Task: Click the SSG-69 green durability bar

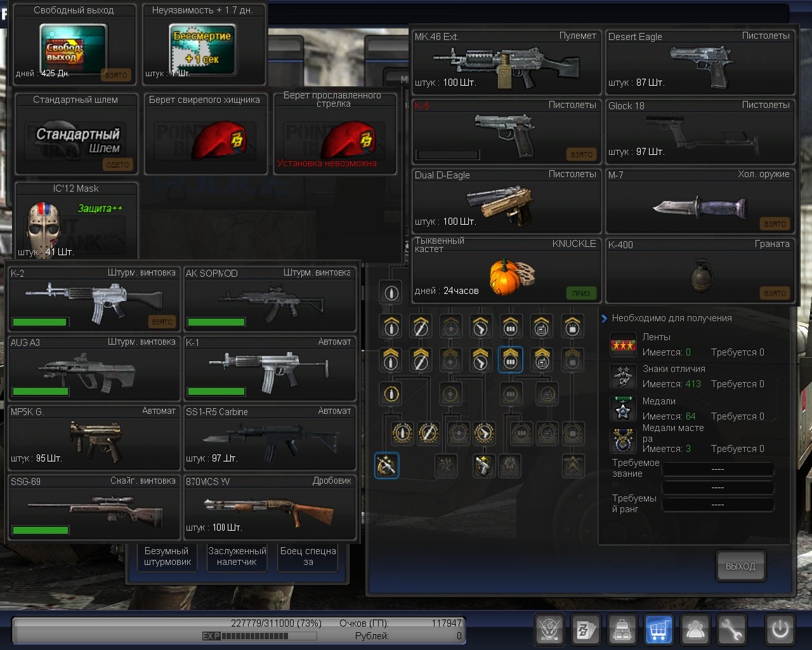Action: click(41, 530)
